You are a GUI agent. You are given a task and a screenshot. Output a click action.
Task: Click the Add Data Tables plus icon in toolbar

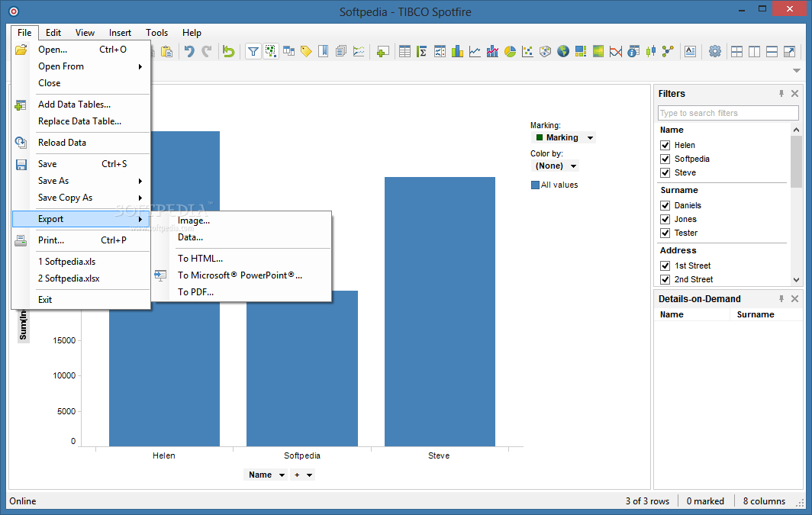click(382, 51)
